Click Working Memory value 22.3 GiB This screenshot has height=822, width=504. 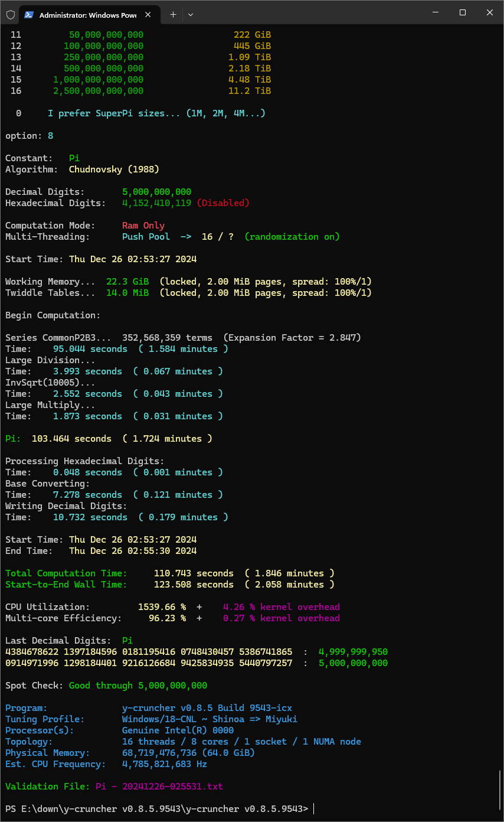pos(127,282)
